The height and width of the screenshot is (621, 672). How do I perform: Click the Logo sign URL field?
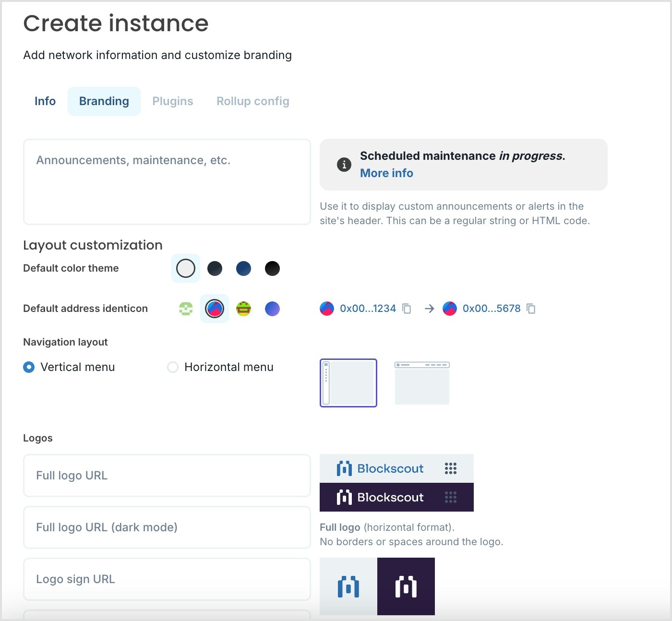point(167,579)
